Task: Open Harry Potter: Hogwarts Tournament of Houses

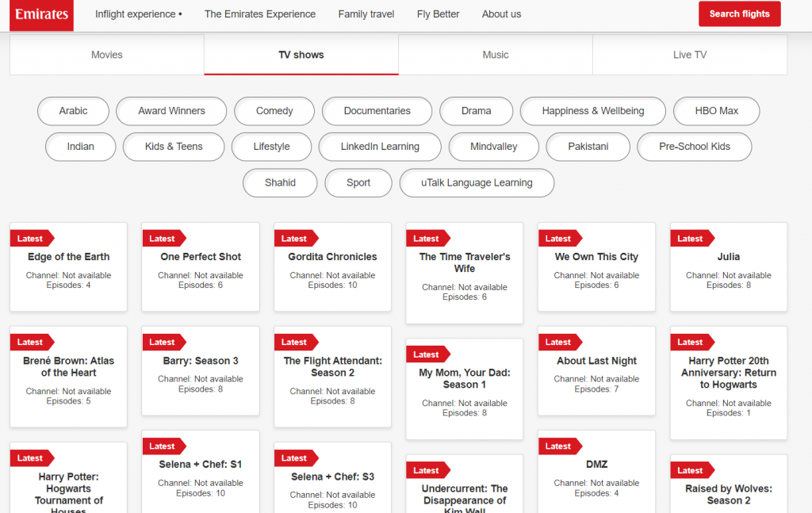Action: pyautogui.click(x=68, y=478)
